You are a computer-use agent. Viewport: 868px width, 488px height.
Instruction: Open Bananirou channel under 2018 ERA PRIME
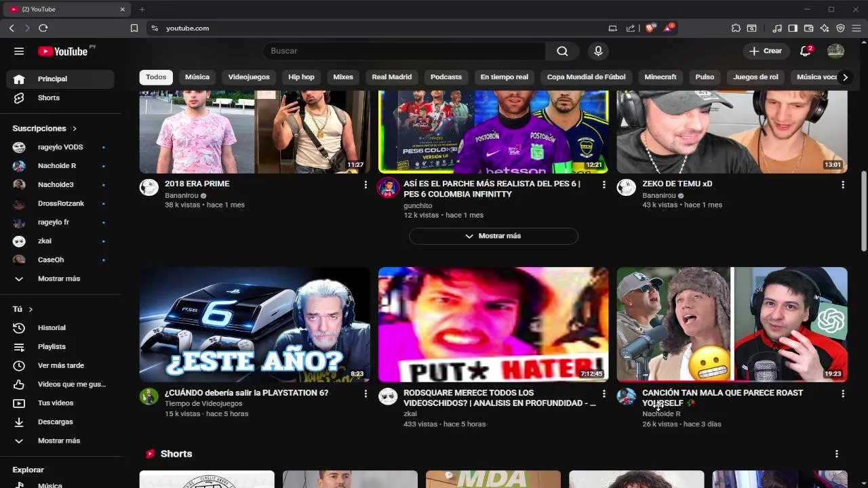click(x=182, y=195)
